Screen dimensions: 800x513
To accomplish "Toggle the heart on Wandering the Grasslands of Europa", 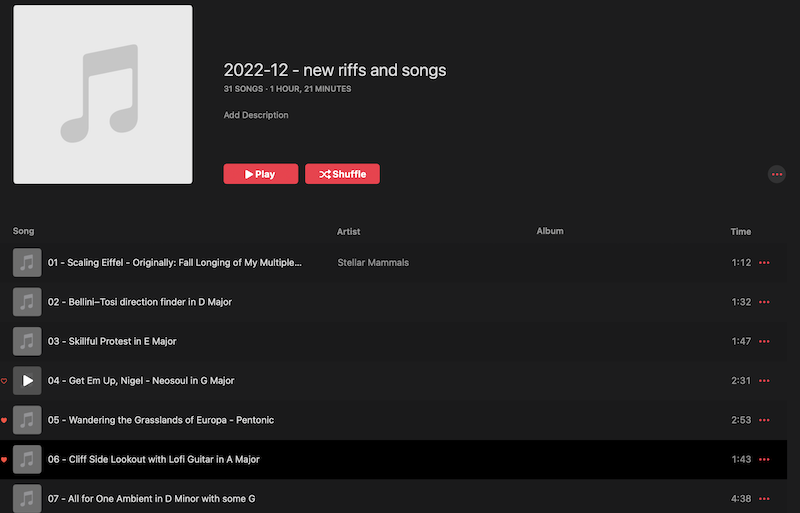I will pyautogui.click(x=4, y=420).
